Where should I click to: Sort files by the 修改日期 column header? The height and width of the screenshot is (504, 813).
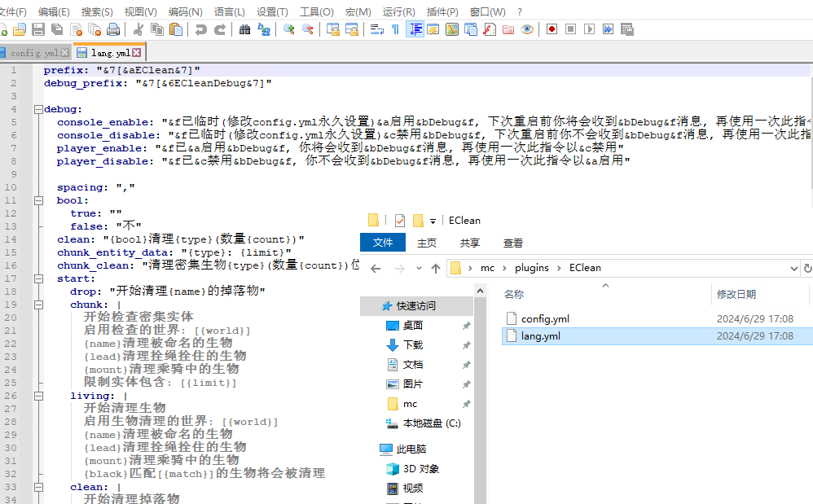[736, 294]
